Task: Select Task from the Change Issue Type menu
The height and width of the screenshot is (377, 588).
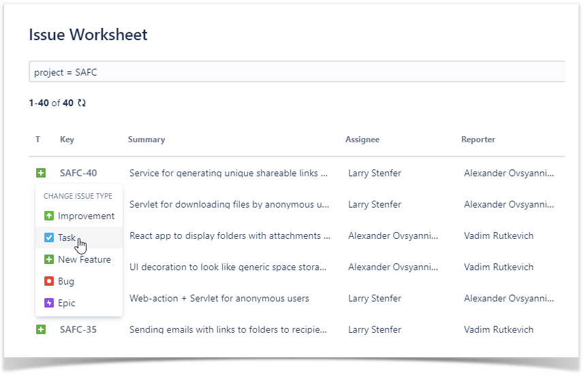Action: (x=67, y=238)
